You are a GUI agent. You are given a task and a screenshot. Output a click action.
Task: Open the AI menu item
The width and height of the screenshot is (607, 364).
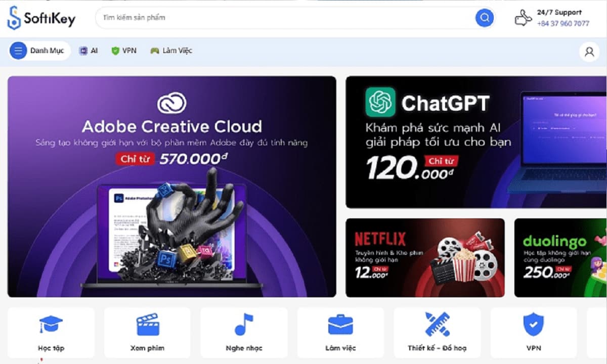pos(89,51)
